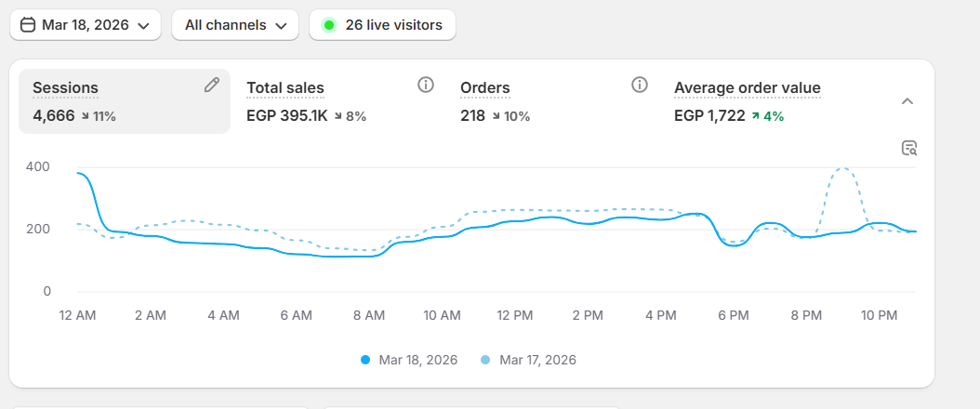Click the pencil edit icon on Sessions

(212, 86)
